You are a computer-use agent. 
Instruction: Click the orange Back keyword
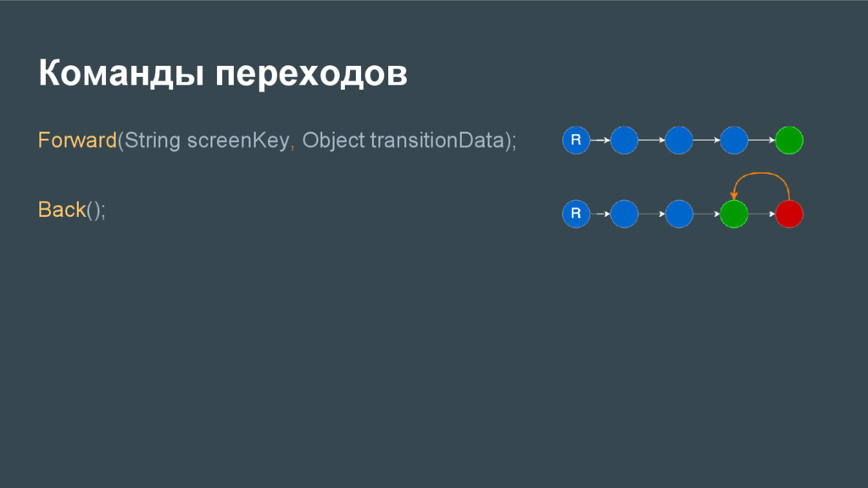point(62,210)
